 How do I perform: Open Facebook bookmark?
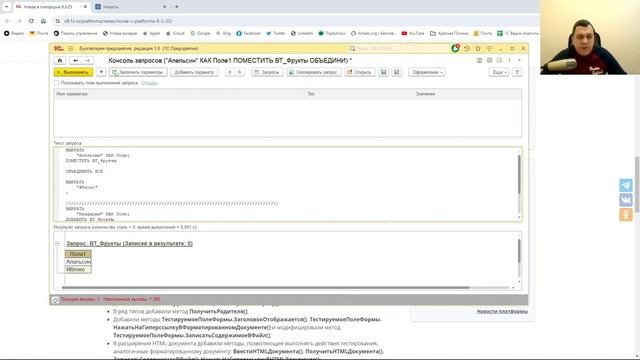tap(249, 33)
